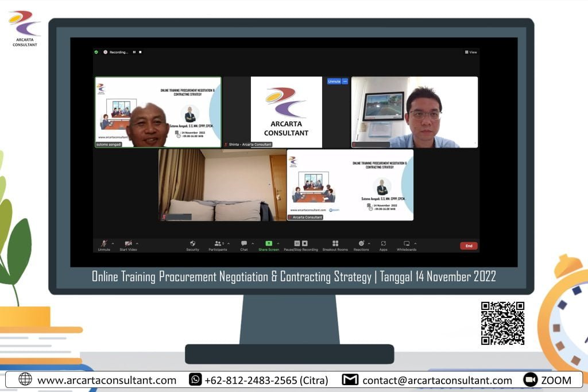Expand the audio options arrow beside Unmute

point(113,243)
